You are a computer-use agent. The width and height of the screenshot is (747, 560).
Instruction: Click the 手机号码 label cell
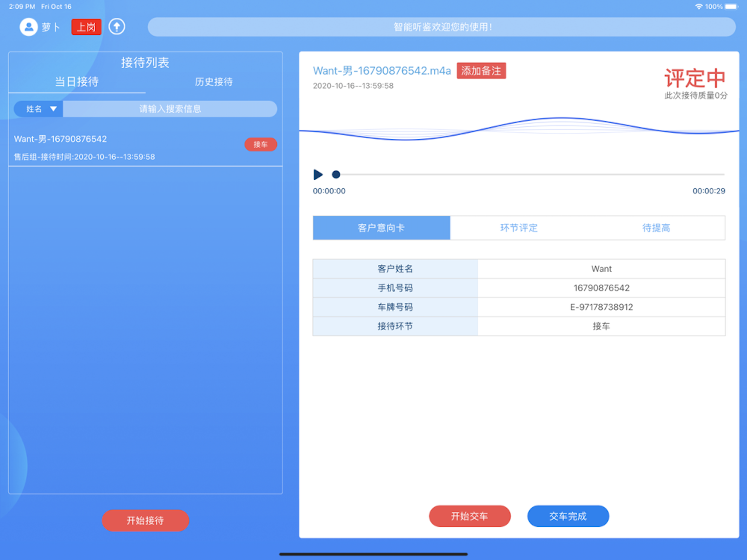(x=395, y=288)
